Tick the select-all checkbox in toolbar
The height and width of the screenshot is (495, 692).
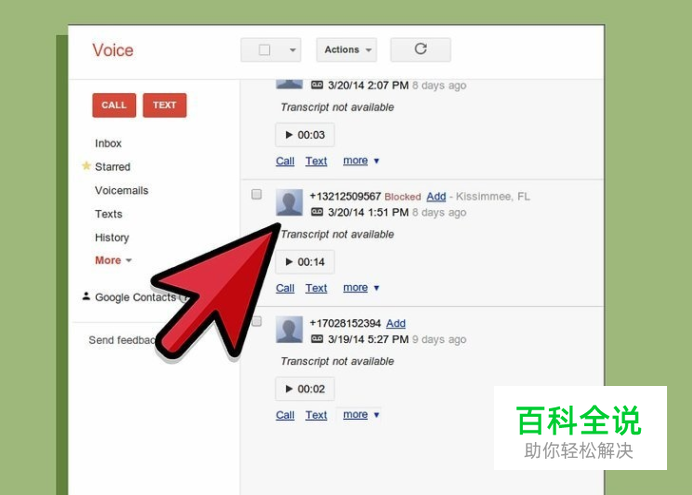[x=264, y=50]
